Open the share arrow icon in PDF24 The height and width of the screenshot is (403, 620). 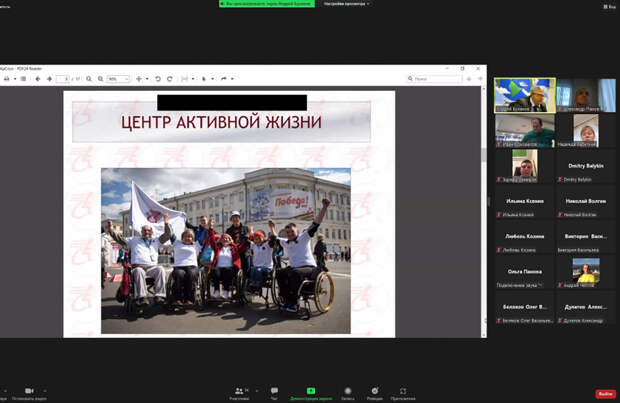(x=224, y=79)
